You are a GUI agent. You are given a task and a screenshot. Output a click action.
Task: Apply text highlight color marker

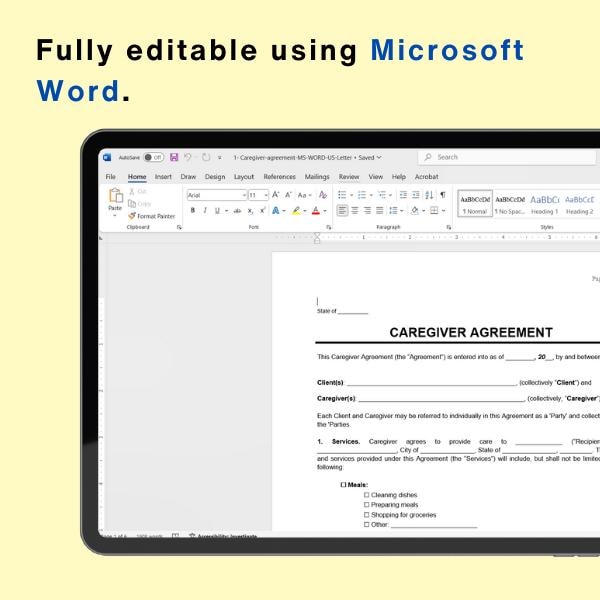pos(296,210)
